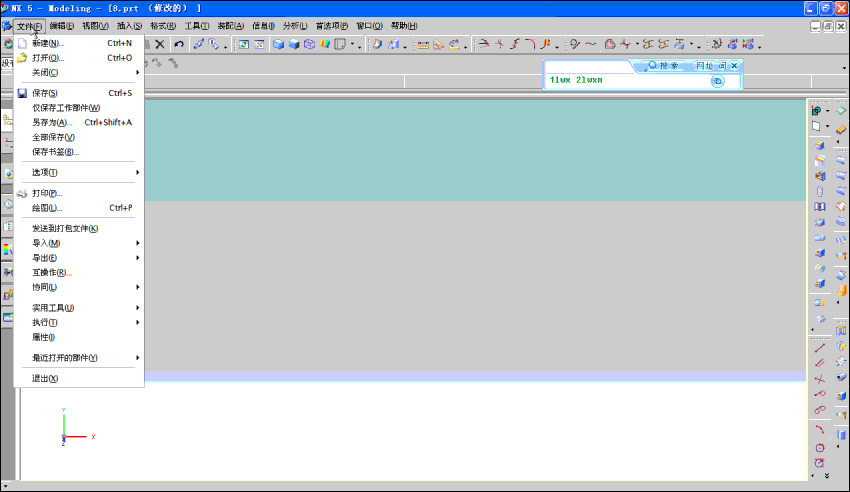
Task: Open the 插入(S) menu
Action: point(130,26)
